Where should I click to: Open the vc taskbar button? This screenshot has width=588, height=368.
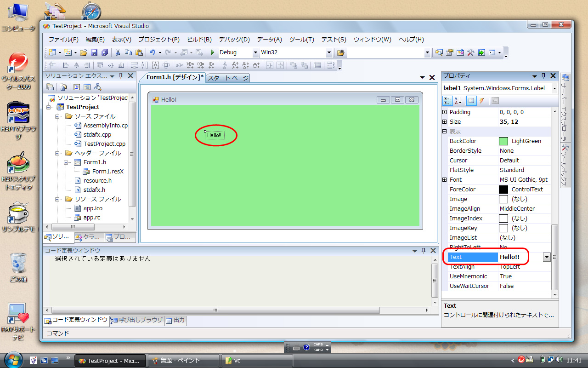(x=257, y=361)
